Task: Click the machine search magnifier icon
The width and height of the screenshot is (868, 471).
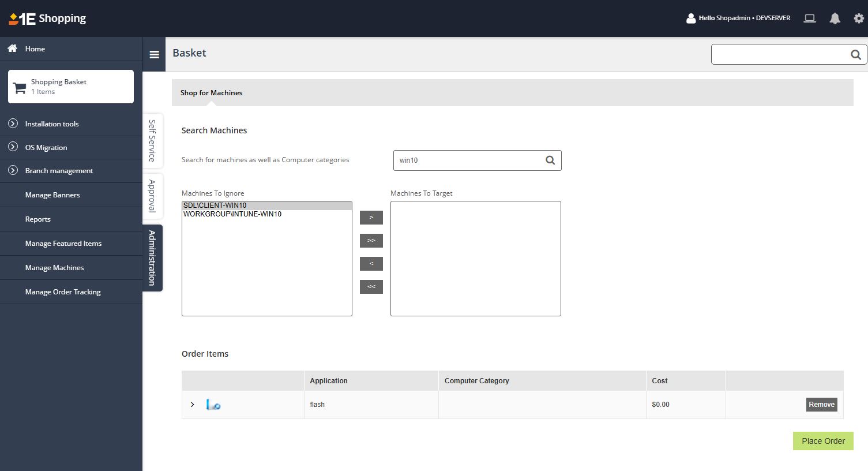Action: 550,160
